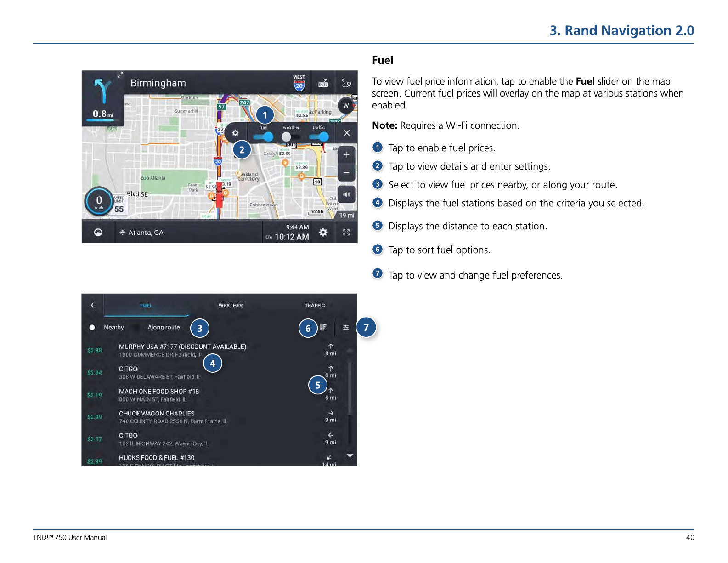Zoom in with the map plus button
The image size is (728, 563).
point(346,155)
